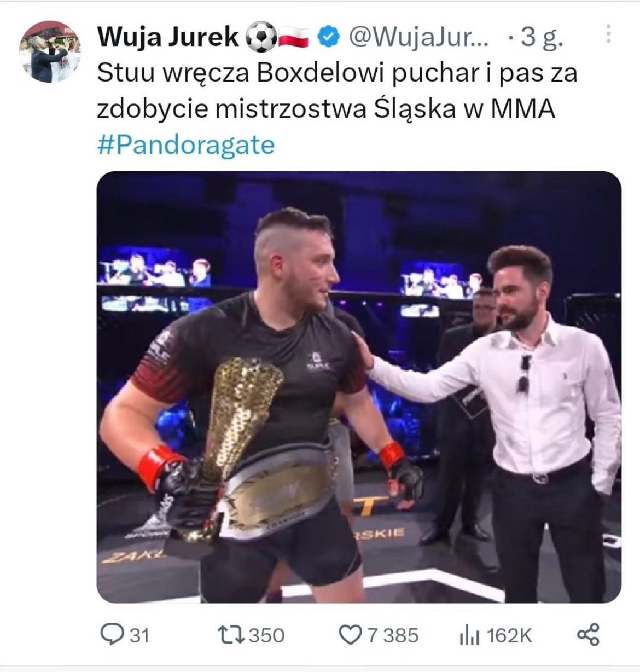Viewport: 640px width, 672px height.
Task: Click the retweet count 350
Action: click(x=267, y=635)
